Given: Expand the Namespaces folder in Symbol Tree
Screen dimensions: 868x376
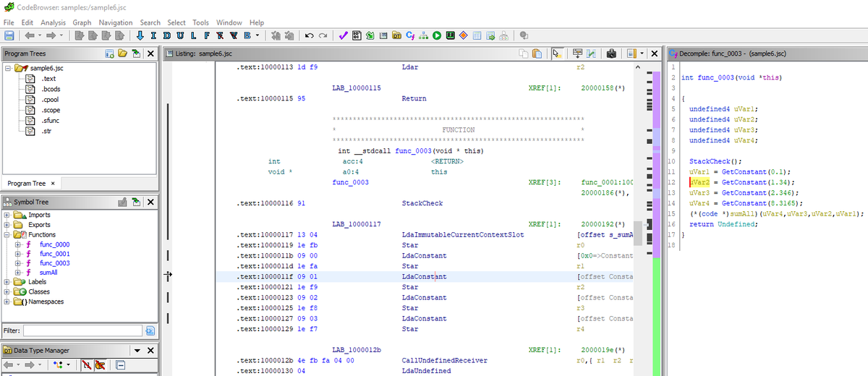Looking at the screenshot, I should (8, 302).
